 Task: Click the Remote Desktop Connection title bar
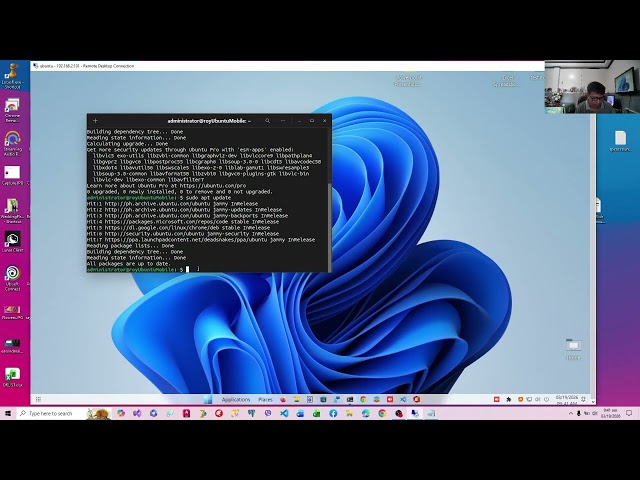[287, 66]
